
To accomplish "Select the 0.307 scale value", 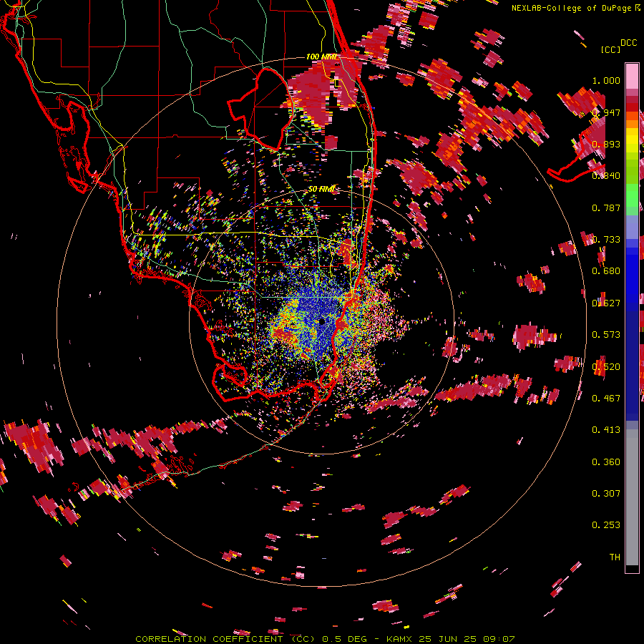I will [x=606, y=494].
